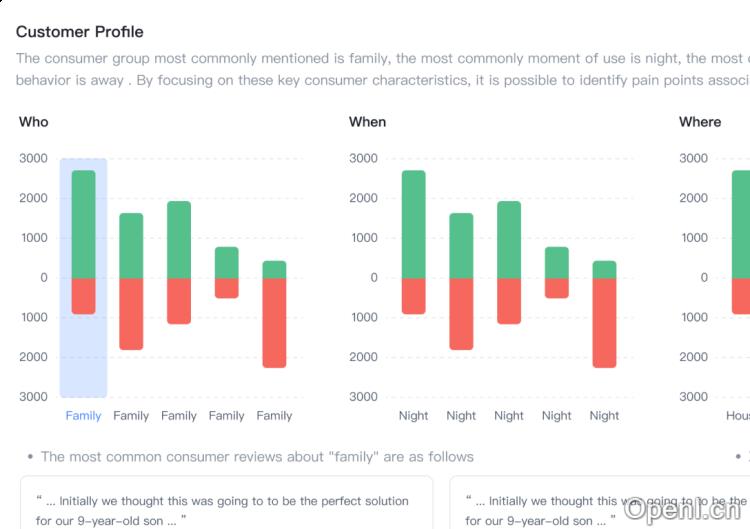The image size is (750, 529).
Task: Click the highlighted blue Family axis label
Action: 83,416
